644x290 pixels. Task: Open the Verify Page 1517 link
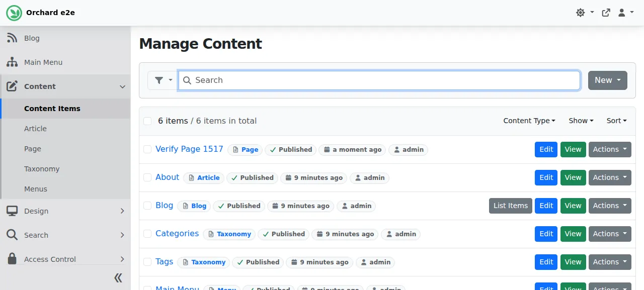[189, 149]
